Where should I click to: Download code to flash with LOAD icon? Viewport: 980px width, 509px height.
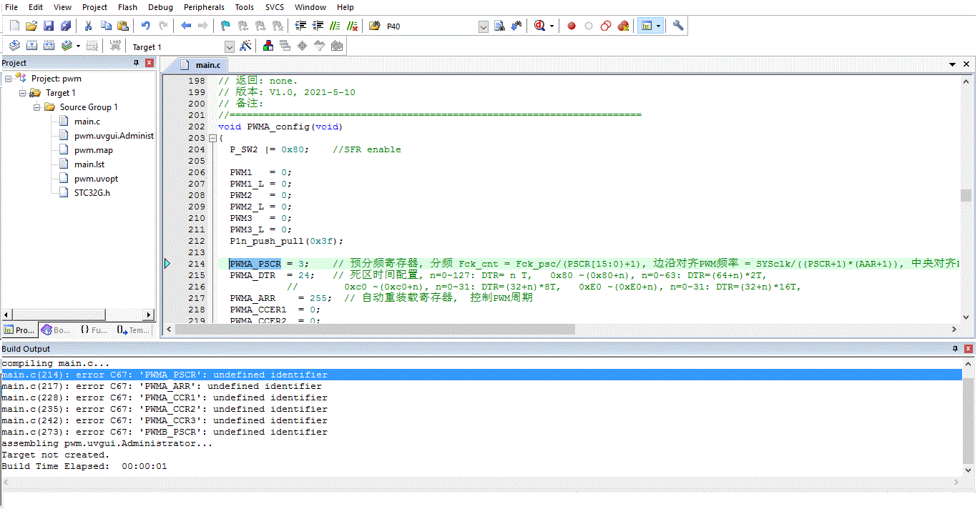click(115, 46)
